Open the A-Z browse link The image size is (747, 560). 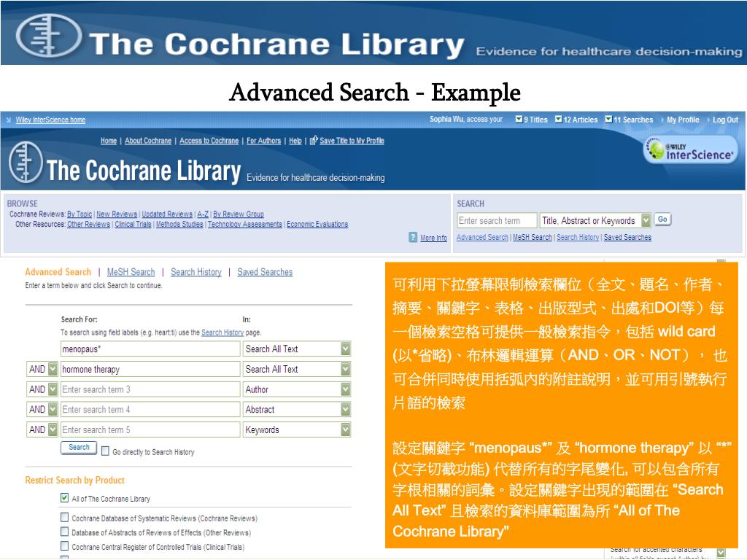[203, 214]
